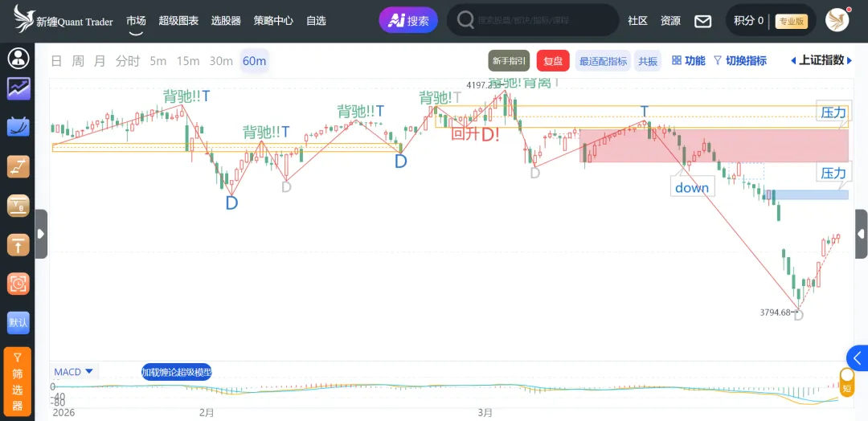Image resolution: width=868 pixels, height=421 pixels.
Task: Click the pink resistance zone rectangle
Action: coord(714,145)
